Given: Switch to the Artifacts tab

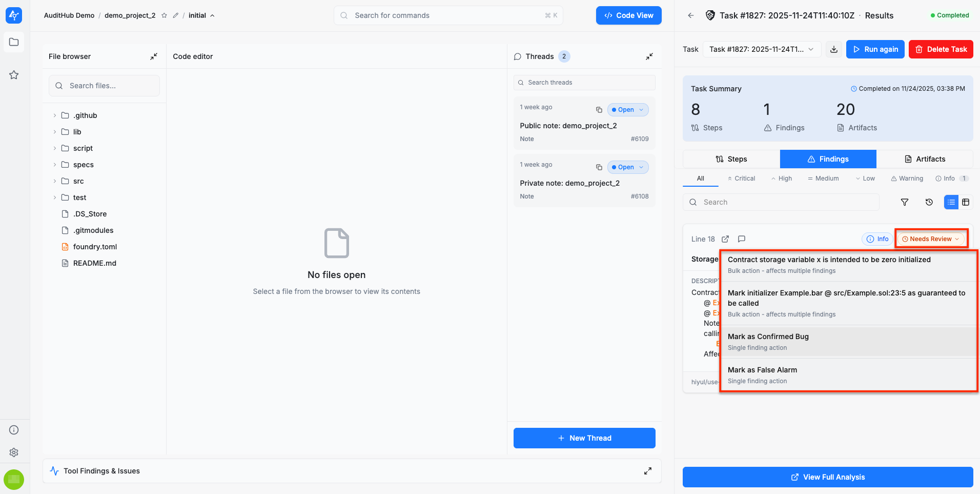Looking at the screenshot, I should pyautogui.click(x=925, y=159).
